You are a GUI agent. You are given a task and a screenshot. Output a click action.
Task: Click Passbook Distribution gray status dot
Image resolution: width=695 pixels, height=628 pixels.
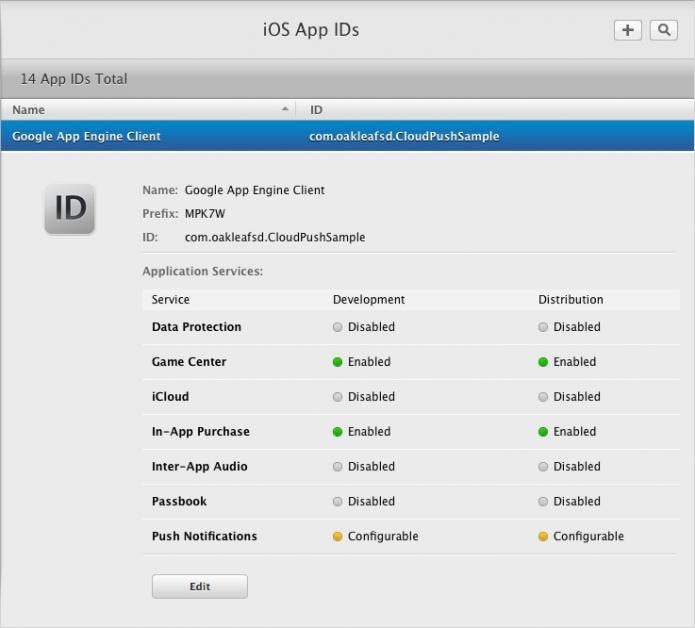[543, 502]
